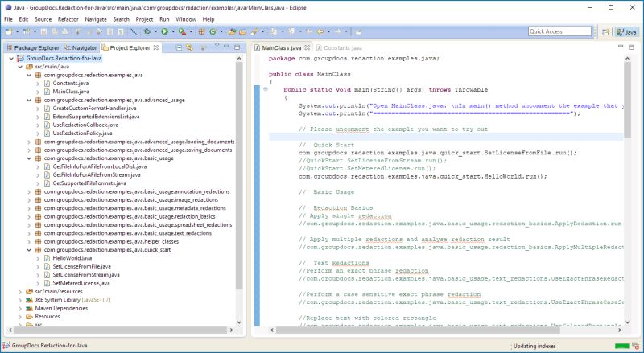
Task: Open the Project Explorer View Menu triangle
Action: 217,46
